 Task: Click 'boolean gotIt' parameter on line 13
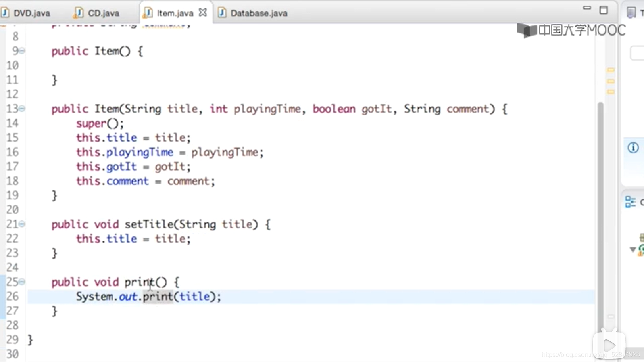click(352, 109)
